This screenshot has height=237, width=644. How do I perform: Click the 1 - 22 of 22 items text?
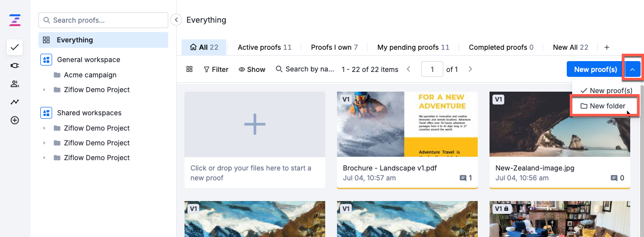tap(370, 69)
